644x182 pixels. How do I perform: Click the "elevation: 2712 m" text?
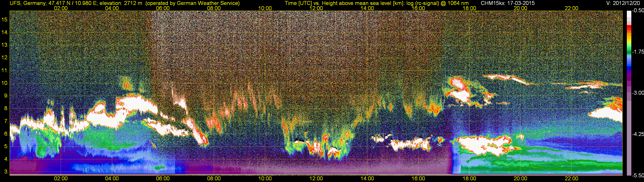point(121,3)
